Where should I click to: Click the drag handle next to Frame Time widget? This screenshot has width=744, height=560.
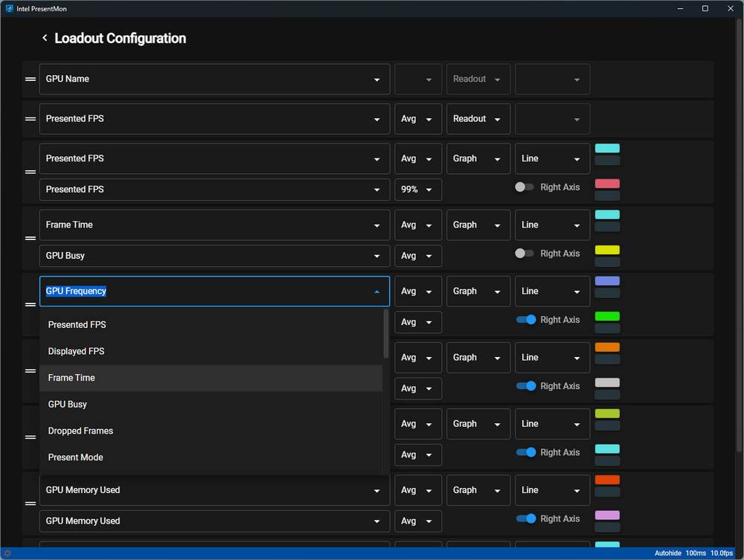pos(30,238)
